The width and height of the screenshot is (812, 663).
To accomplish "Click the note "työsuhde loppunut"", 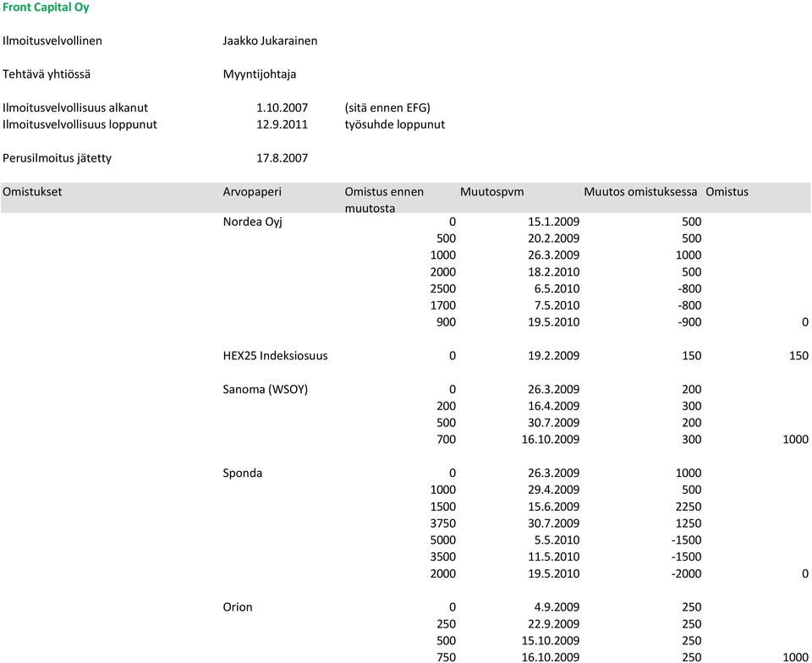I will coord(395,124).
